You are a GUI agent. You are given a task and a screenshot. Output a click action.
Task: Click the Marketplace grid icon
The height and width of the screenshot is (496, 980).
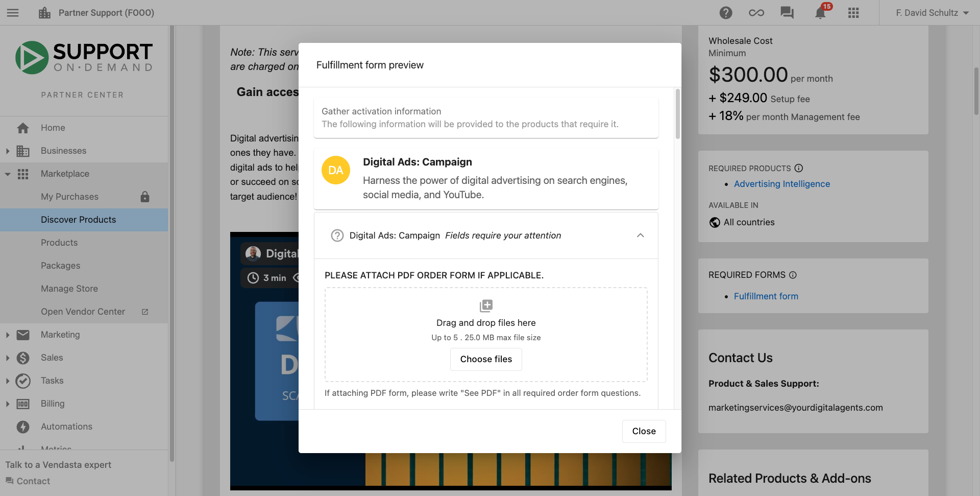pos(23,174)
